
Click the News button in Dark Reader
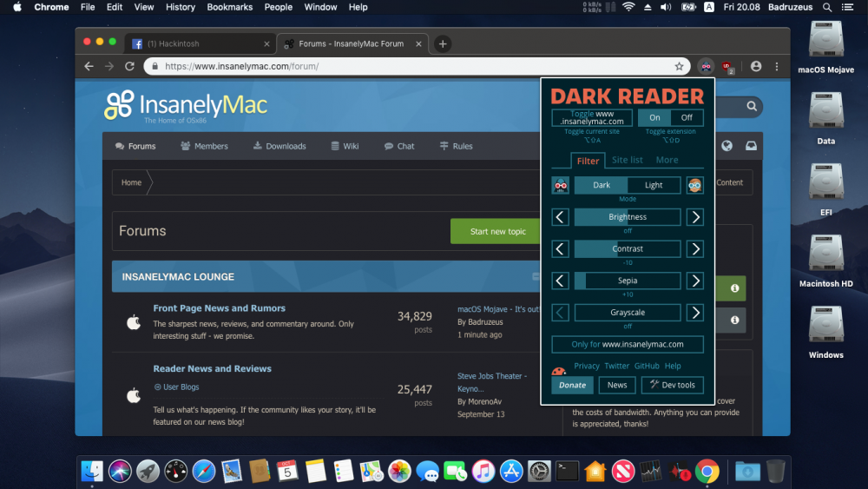pos(616,385)
